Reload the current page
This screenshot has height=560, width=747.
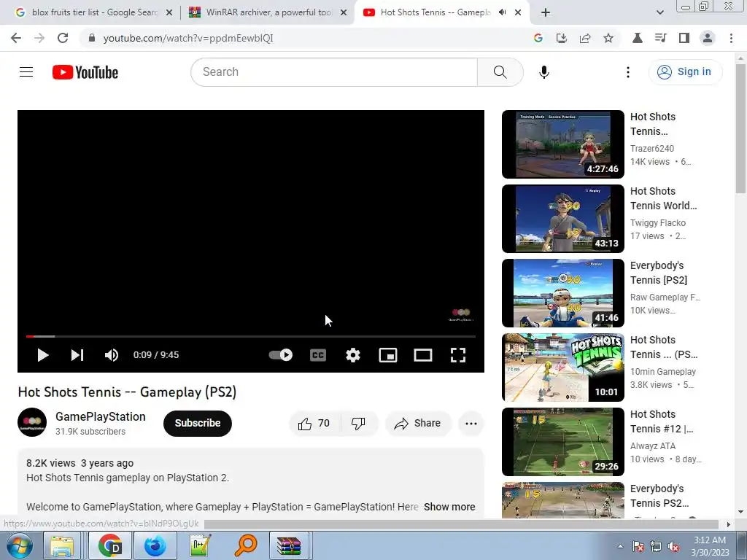pyautogui.click(x=63, y=38)
